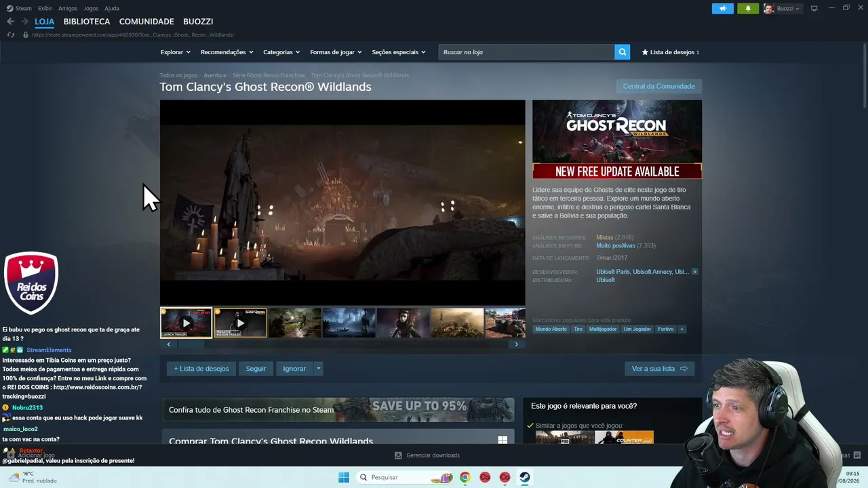Image resolution: width=868 pixels, height=488 pixels.
Task: Click the Buscar na loja search field
Action: coord(526,52)
